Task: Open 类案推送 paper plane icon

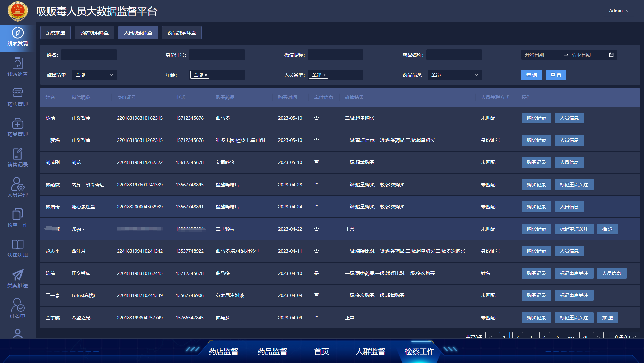Action: (x=17, y=279)
